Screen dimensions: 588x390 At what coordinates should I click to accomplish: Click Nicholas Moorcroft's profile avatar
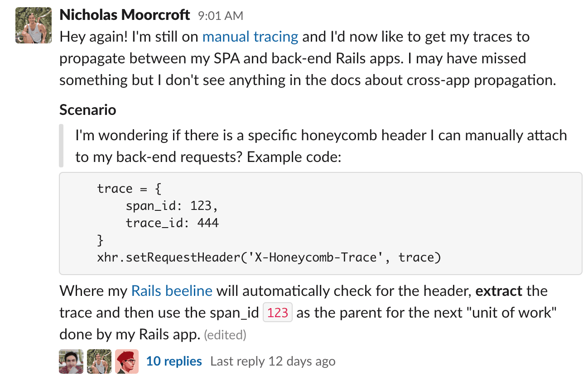pos(33,25)
